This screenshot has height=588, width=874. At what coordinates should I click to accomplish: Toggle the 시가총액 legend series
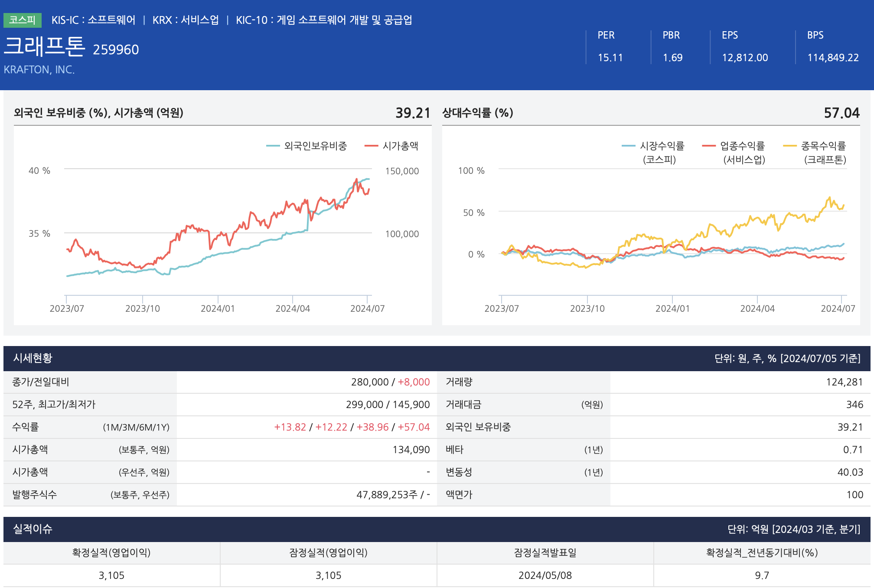[400, 146]
